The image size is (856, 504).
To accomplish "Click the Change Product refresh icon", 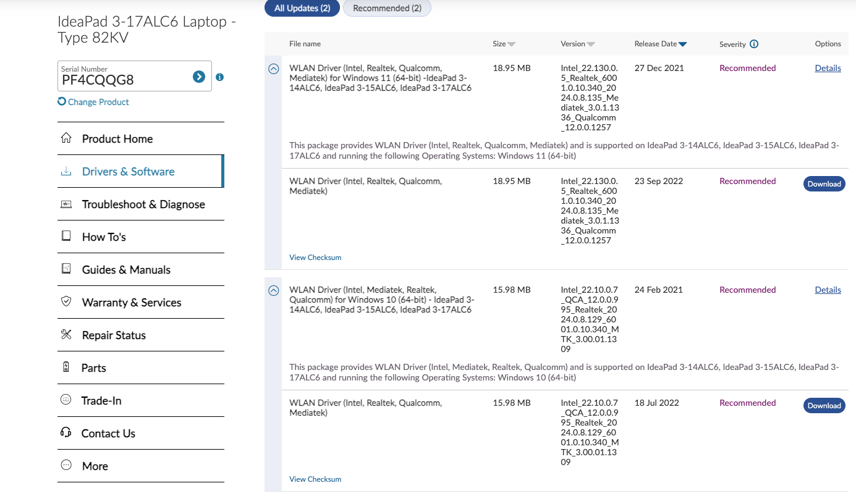I will pos(62,101).
